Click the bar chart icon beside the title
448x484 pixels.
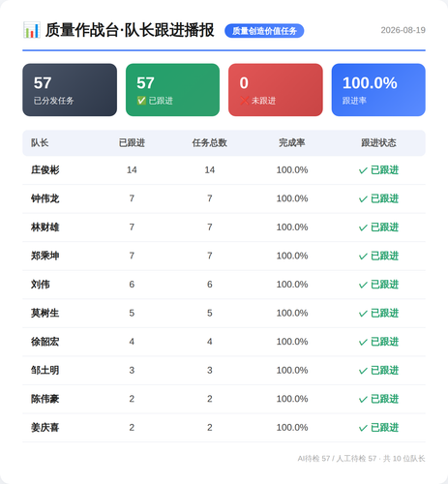tap(32, 30)
